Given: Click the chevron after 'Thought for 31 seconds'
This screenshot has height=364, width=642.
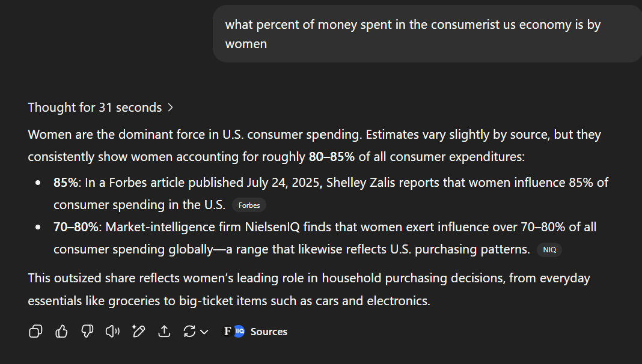Looking at the screenshot, I should pos(170,108).
